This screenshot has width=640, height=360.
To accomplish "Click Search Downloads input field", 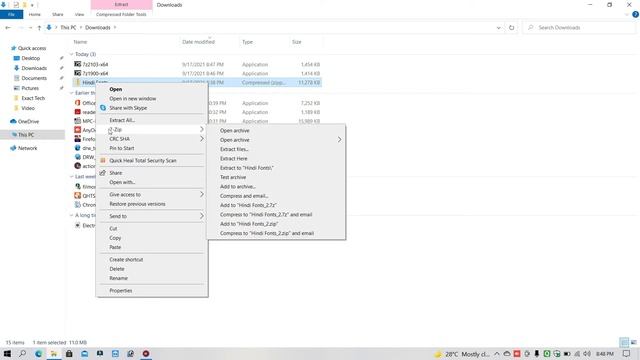I will click(580, 27).
